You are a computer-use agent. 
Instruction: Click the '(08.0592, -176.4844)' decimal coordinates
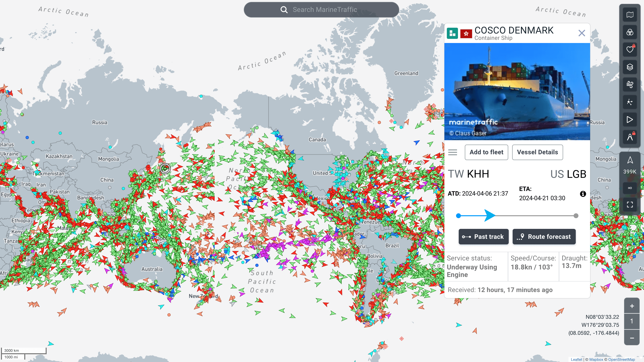(593, 333)
